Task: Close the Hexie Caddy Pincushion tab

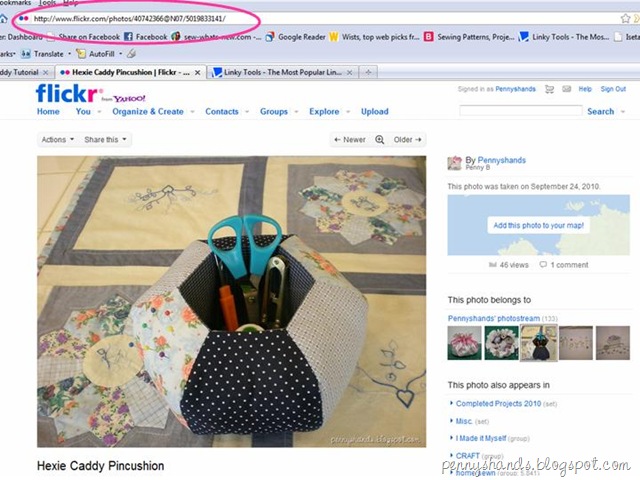Action: (198, 72)
